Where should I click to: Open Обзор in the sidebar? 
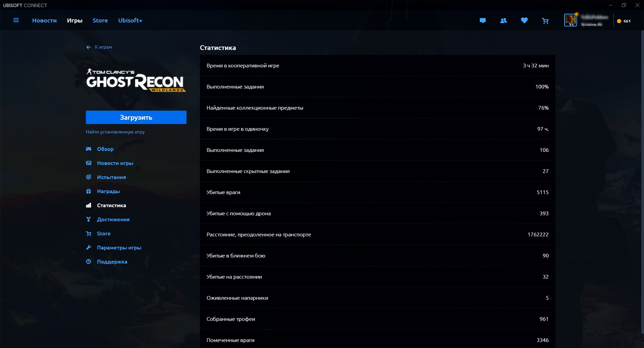[x=105, y=149]
